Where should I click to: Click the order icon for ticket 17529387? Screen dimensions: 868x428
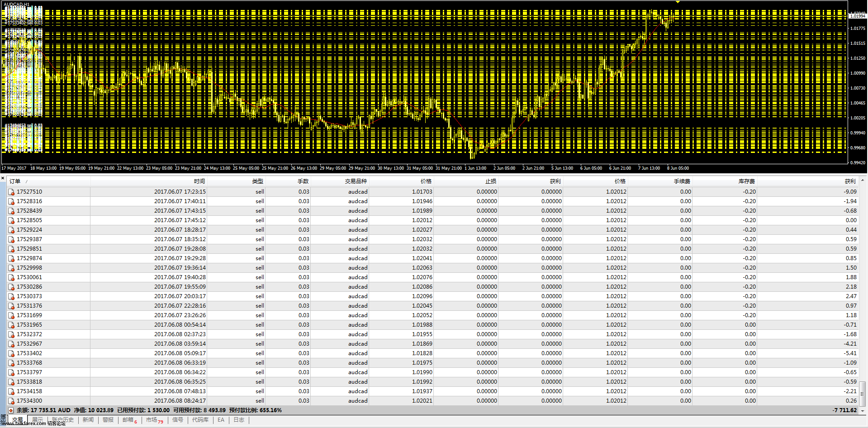[x=11, y=239]
